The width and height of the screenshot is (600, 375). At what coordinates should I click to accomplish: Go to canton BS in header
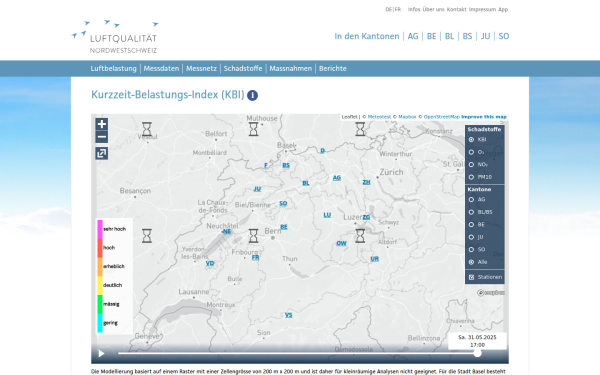[467, 36]
